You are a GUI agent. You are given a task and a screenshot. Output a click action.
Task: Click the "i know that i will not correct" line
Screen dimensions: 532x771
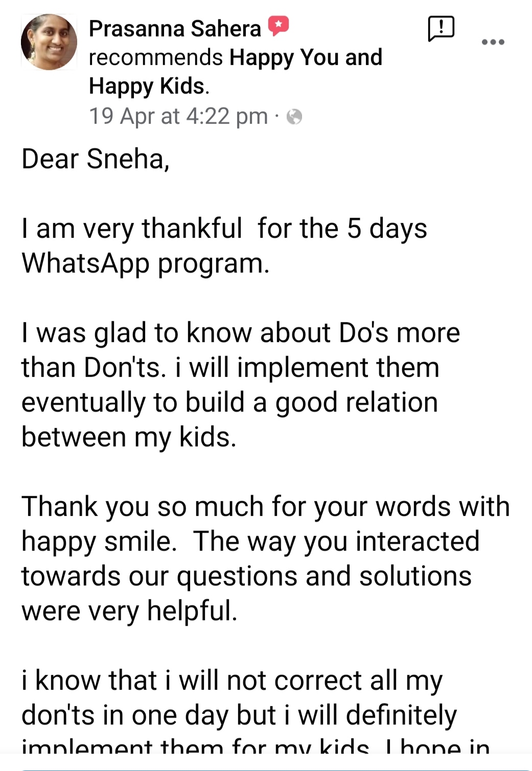point(232,681)
